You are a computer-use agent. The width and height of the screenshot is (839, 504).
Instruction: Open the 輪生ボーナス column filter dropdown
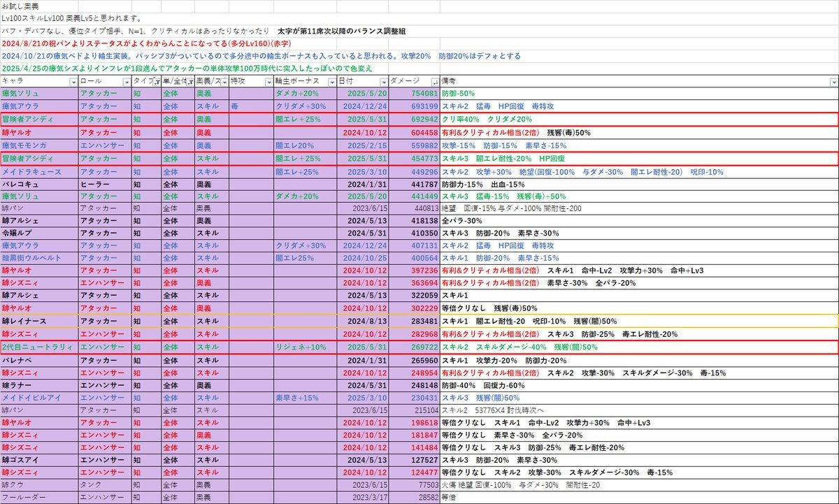click(331, 81)
